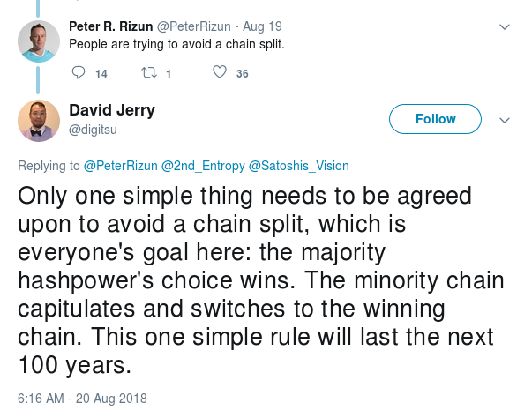Click the like count 36
Viewport: 532px width, 410px height.
(242, 74)
